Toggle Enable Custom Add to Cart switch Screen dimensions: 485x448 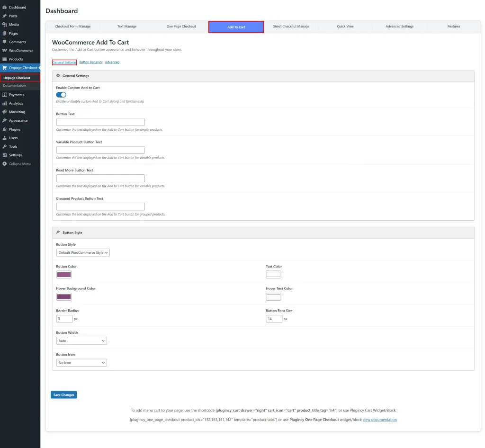[61, 95]
